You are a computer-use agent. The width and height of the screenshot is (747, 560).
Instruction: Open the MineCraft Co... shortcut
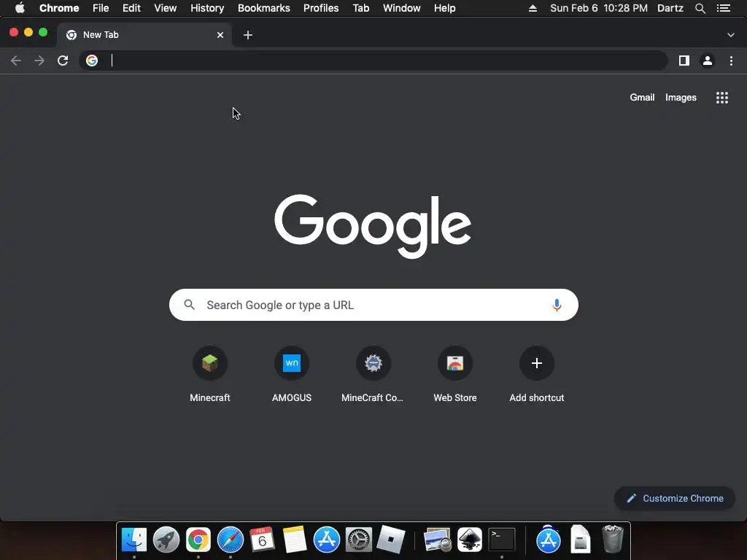(373, 375)
